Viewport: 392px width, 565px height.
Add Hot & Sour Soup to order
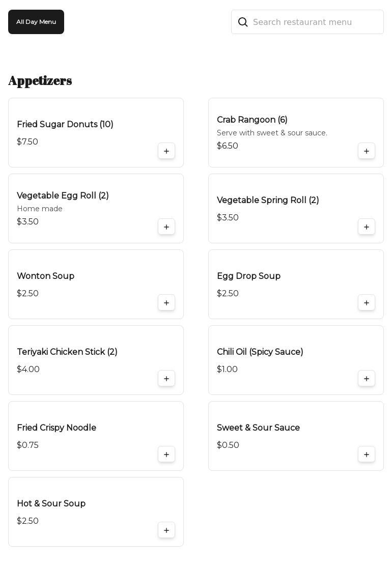tap(166, 530)
